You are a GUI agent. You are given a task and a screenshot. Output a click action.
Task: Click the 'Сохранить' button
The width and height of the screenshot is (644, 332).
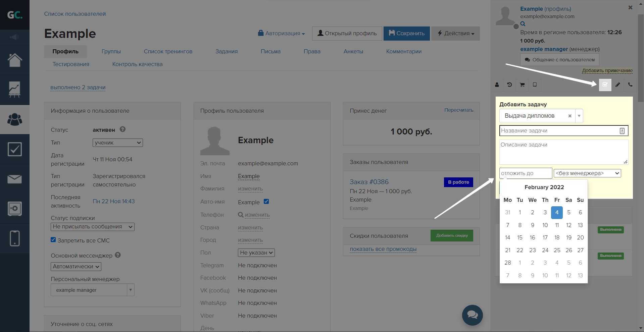pyautogui.click(x=406, y=34)
